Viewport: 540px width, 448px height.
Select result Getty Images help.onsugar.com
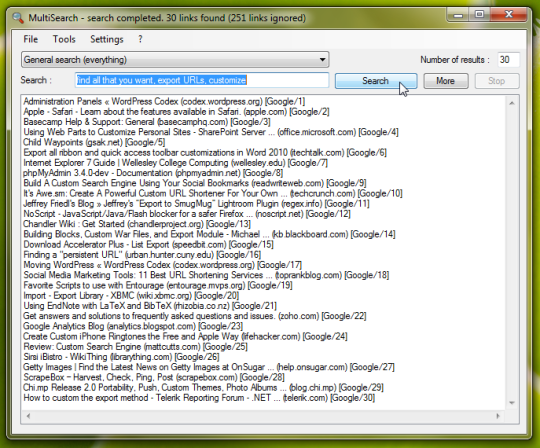pyautogui.click(x=209, y=367)
